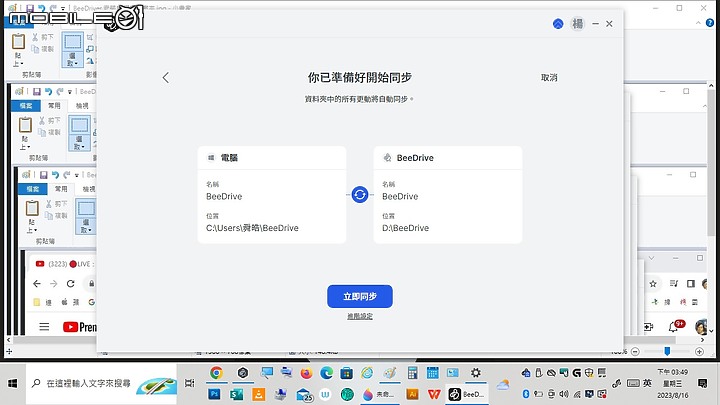Open Photoshop from taskbar
Screen dimensions: 720x405
(x=214, y=394)
